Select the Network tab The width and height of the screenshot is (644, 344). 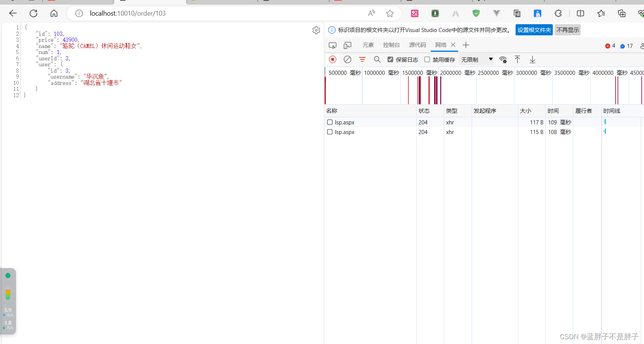tap(441, 45)
